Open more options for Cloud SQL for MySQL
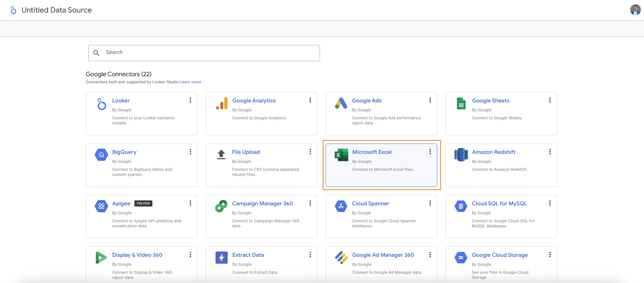Screen dimensions: 644x283 click(x=550, y=203)
